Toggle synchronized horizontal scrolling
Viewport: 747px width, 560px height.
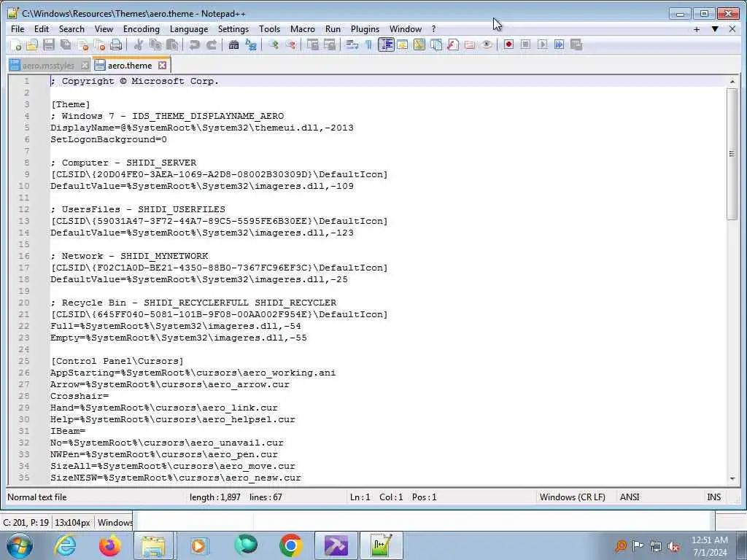point(330,44)
